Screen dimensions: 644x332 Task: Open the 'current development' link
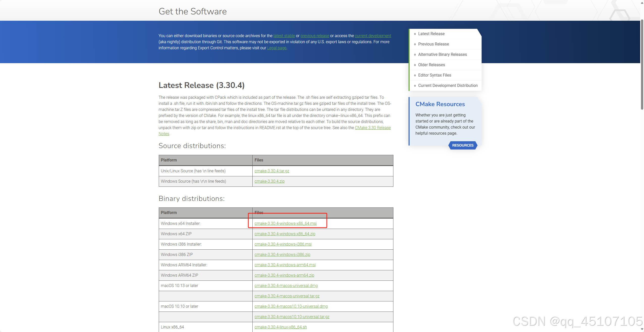373,36
